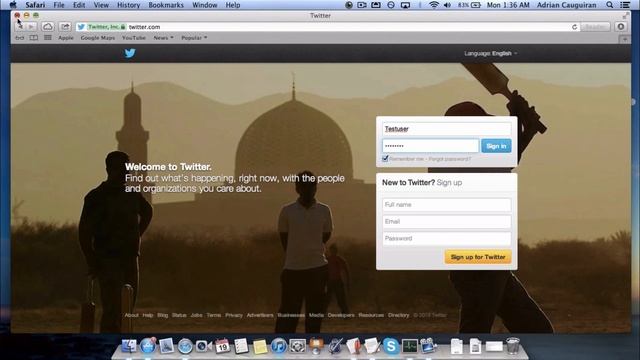This screenshot has width=640, height=360.
Task: Open Calendar showing 19 in Dock
Action: point(222,346)
